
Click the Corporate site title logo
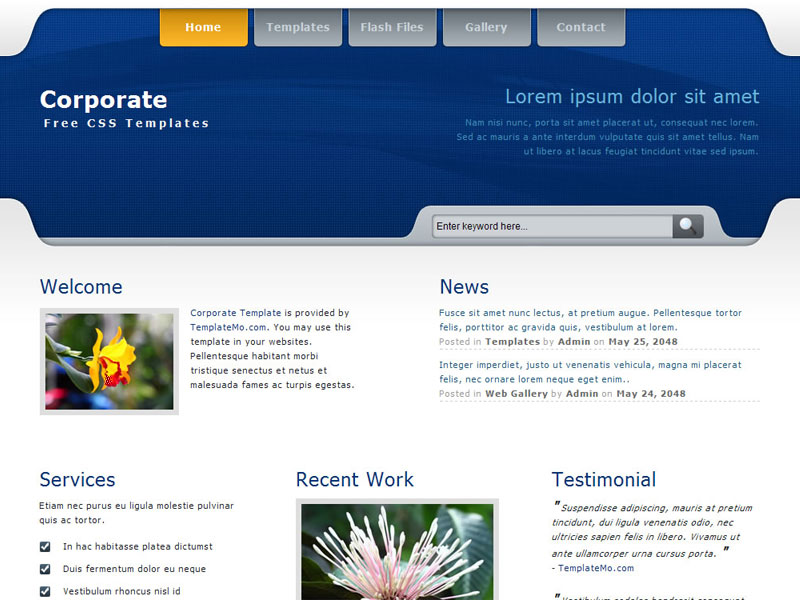click(103, 100)
